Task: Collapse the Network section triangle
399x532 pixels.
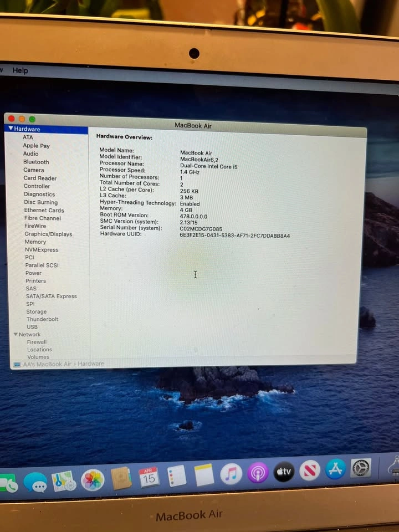Action: click(x=16, y=334)
